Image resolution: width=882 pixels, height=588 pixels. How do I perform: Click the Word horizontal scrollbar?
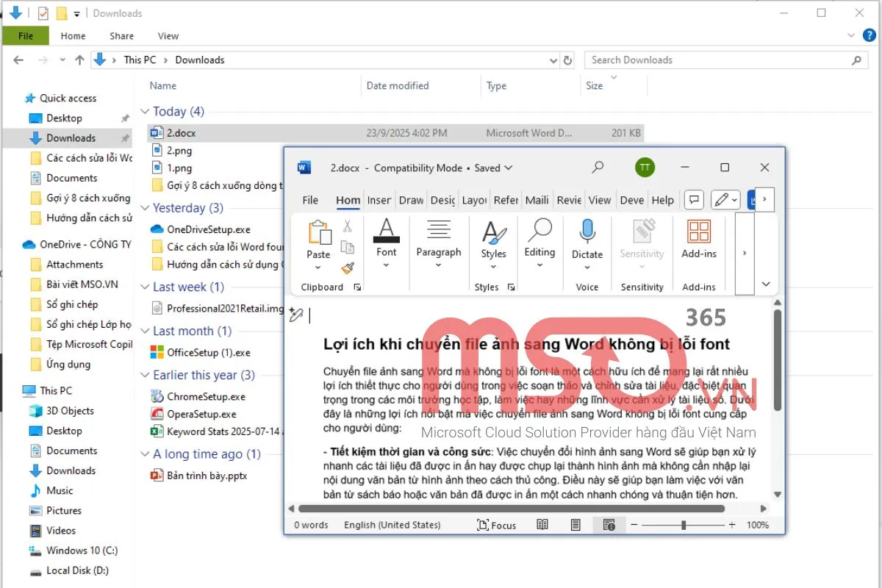point(511,509)
